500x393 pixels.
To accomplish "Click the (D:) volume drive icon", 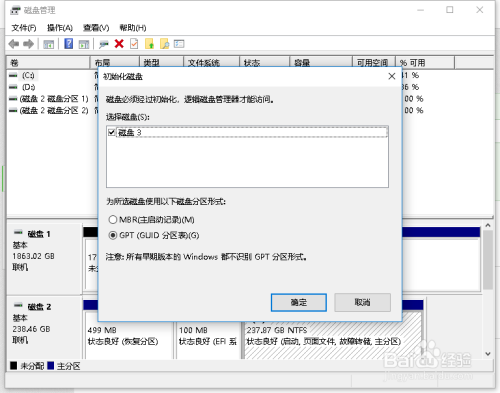I will [x=13, y=87].
